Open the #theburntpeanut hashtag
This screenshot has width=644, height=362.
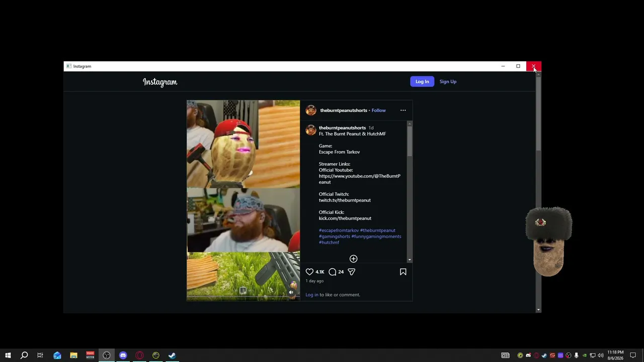coord(378,230)
